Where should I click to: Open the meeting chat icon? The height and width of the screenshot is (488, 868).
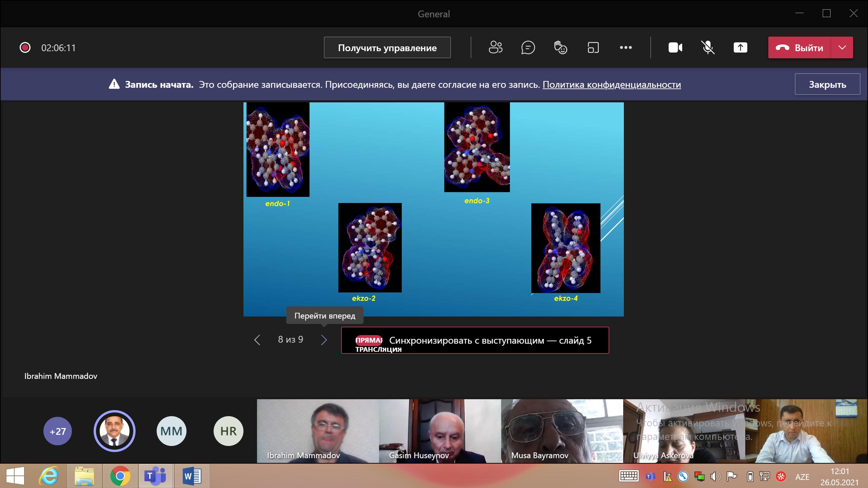coord(528,47)
